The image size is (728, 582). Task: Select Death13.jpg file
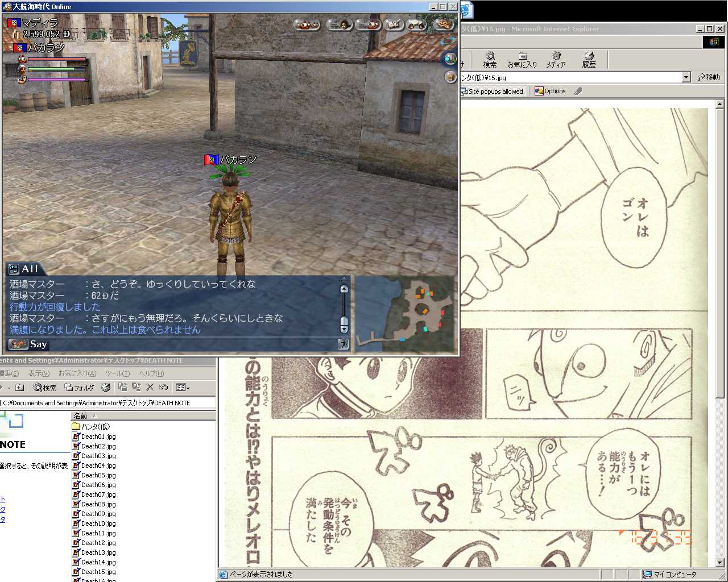(x=94, y=552)
